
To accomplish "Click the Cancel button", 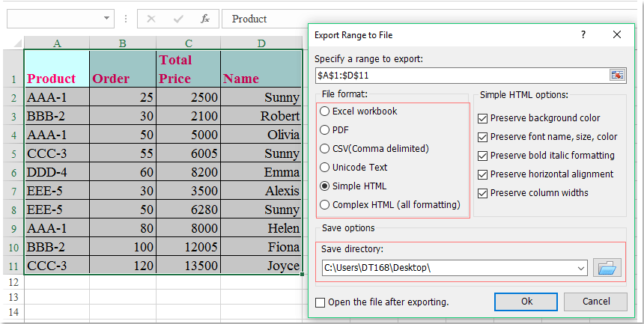I will 595,302.
